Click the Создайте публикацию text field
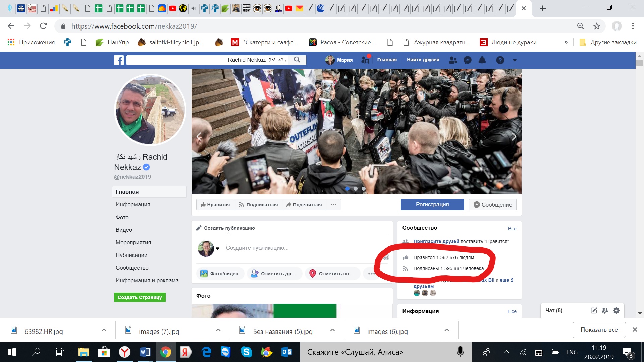The height and width of the screenshot is (362, 644). click(257, 248)
